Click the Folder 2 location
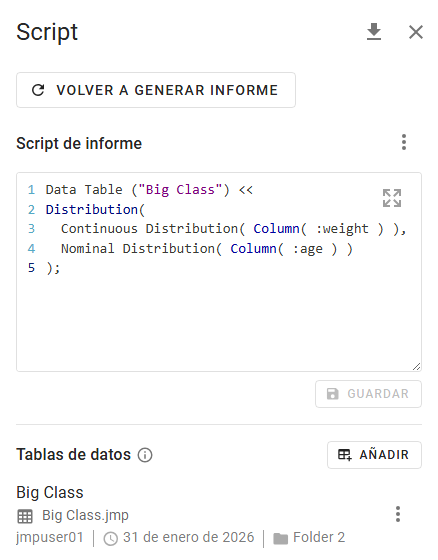This screenshot has width=438, height=560. (x=319, y=537)
